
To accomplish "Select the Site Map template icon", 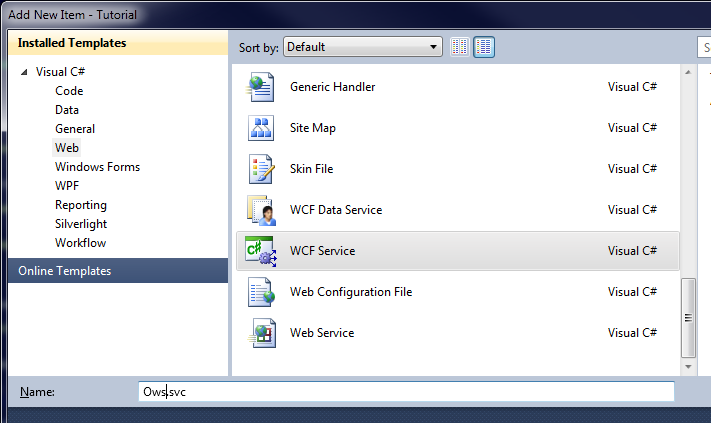I will [261, 128].
